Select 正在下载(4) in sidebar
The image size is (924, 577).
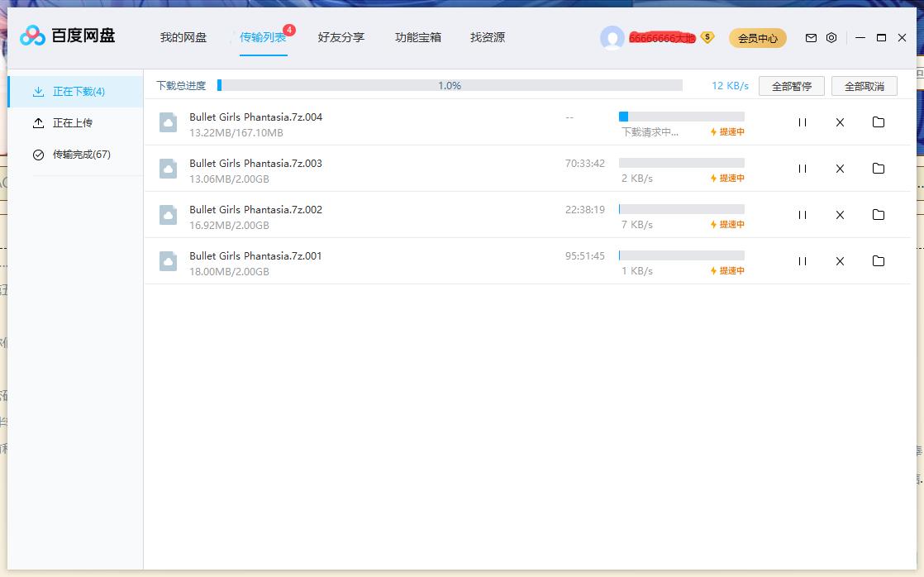[x=75, y=92]
